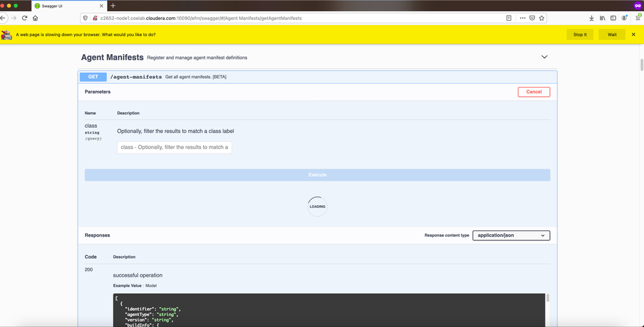Switch to the Model tab

click(x=151, y=286)
